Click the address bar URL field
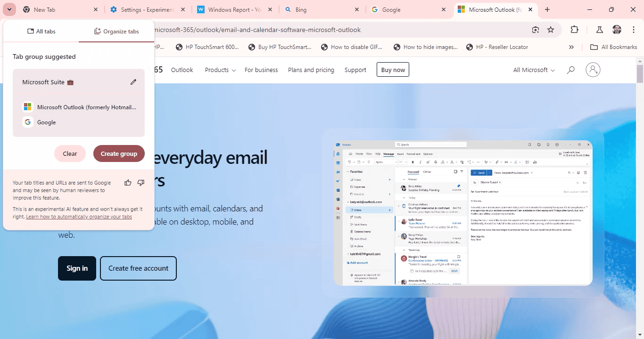Image resolution: width=644 pixels, height=339 pixels. point(339,30)
